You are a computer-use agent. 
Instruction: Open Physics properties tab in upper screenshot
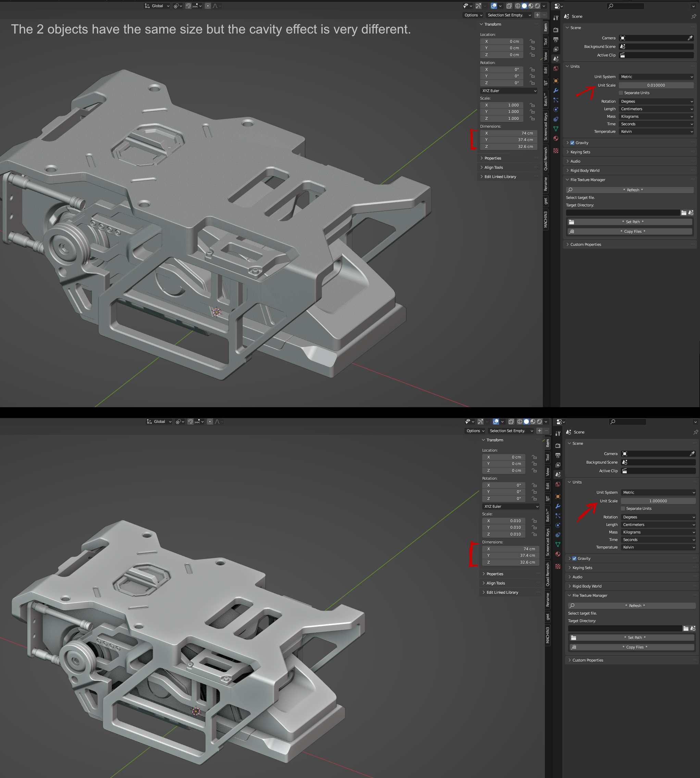point(556,110)
